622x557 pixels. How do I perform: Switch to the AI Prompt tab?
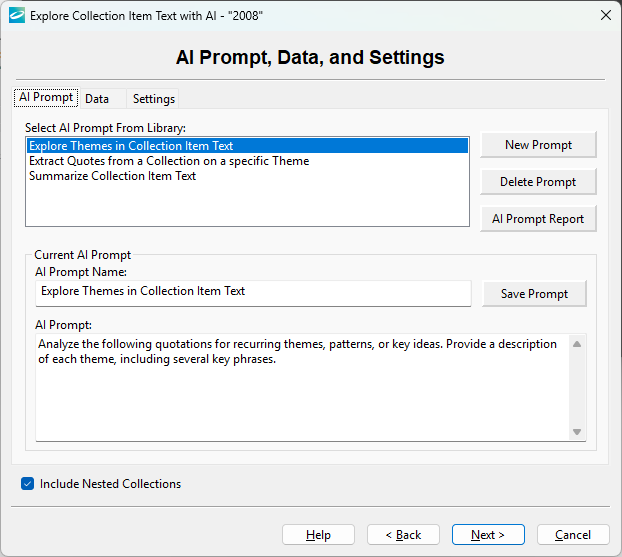[46, 98]
